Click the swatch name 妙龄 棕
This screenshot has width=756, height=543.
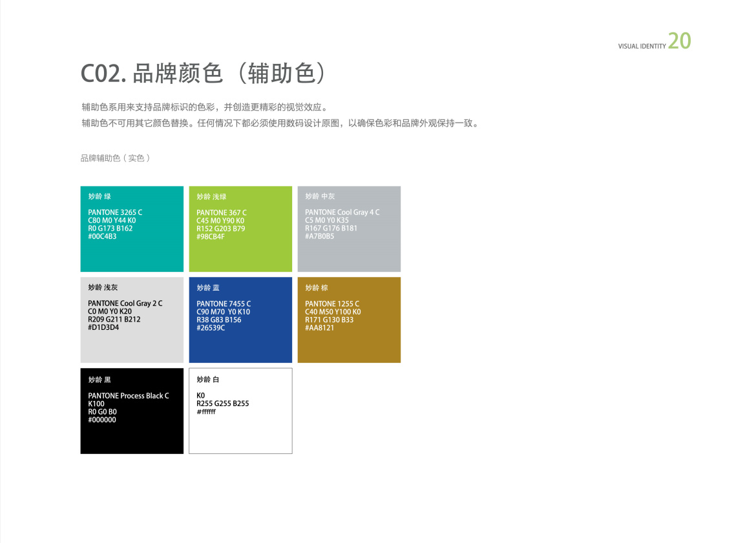316,287
